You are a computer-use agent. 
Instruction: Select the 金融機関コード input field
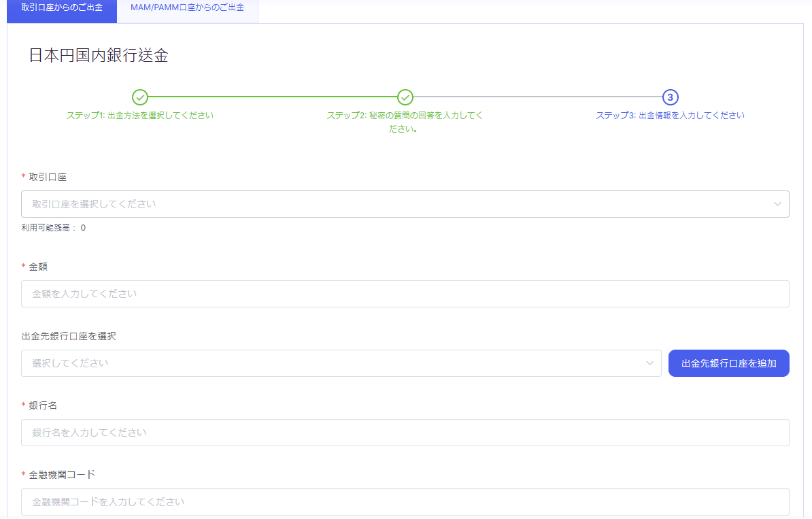pyautogui.click(x=405, y=502)
